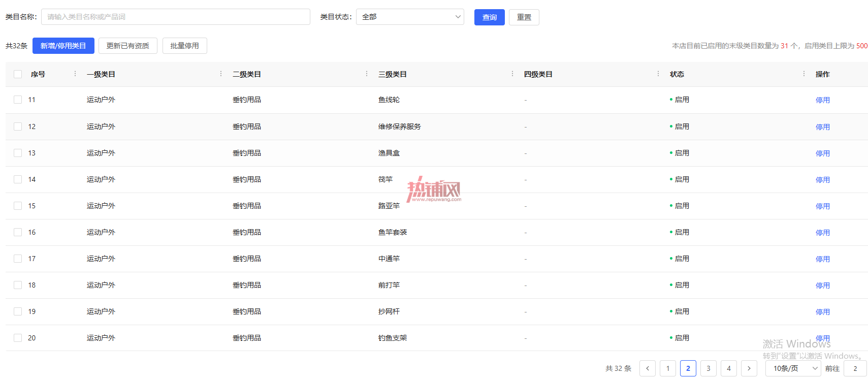Screen dimensions: 868x379
Task: Disable category 钓鱼支架 via 停用 link
Action: [x=823, y=338]
